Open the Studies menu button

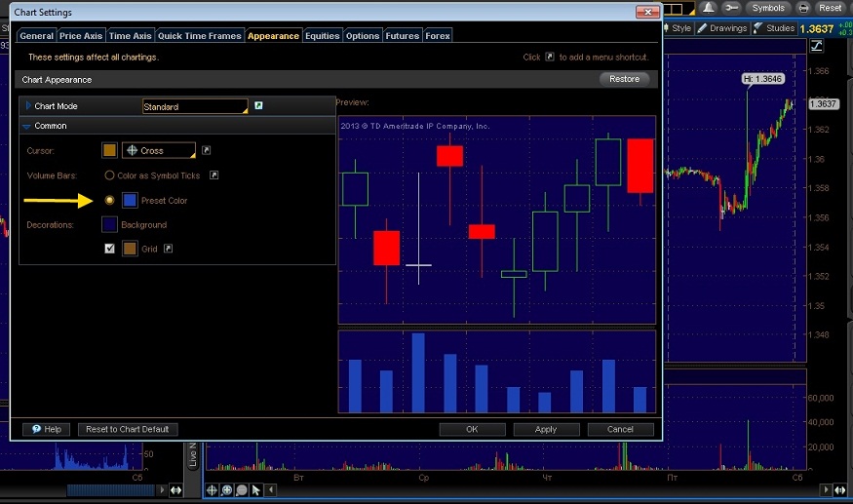[x=774, y=28]
